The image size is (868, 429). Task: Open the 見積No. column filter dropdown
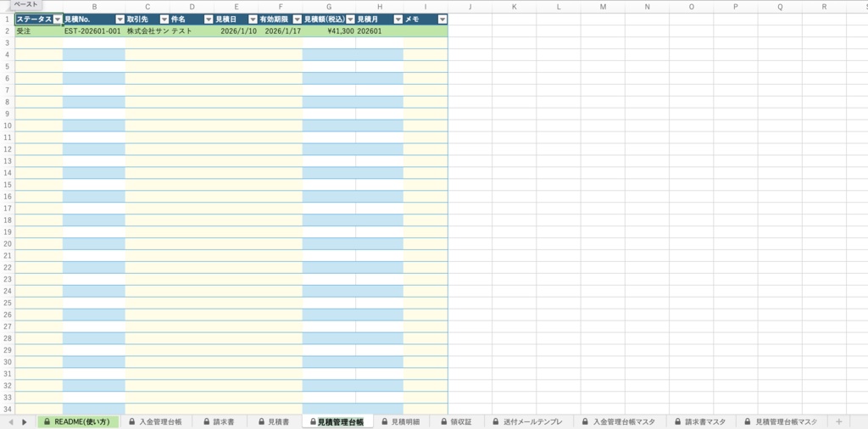point(120,19)
